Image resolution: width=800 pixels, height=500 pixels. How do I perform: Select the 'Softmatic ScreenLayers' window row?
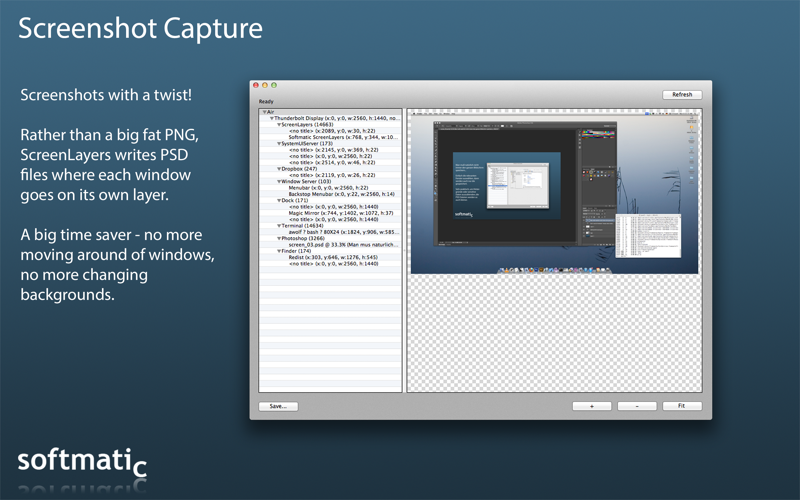(x=330, y=137)
